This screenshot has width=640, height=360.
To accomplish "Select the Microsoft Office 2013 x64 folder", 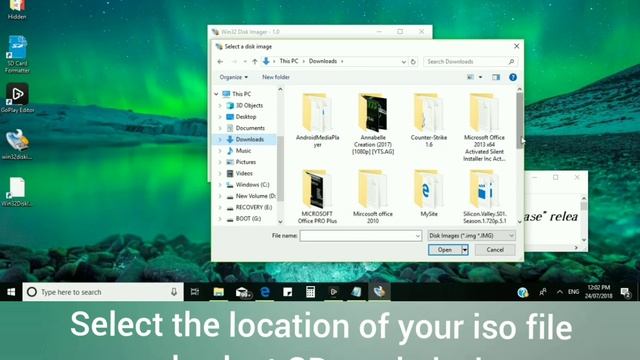I will pos(484,127).
